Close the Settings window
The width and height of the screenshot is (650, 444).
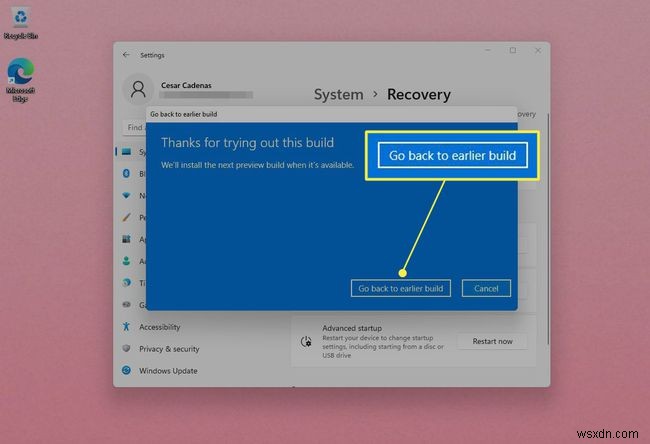[538, 51]
